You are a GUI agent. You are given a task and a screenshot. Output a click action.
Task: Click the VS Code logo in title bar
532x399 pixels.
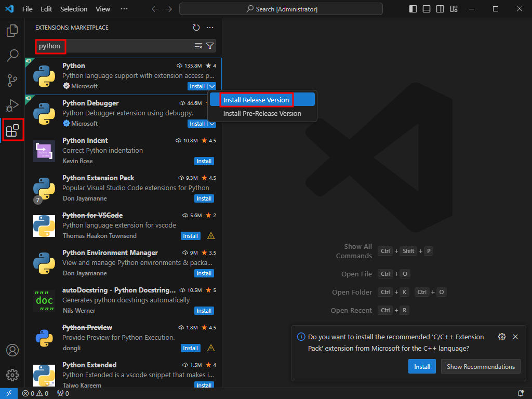(x=9, y=9)
